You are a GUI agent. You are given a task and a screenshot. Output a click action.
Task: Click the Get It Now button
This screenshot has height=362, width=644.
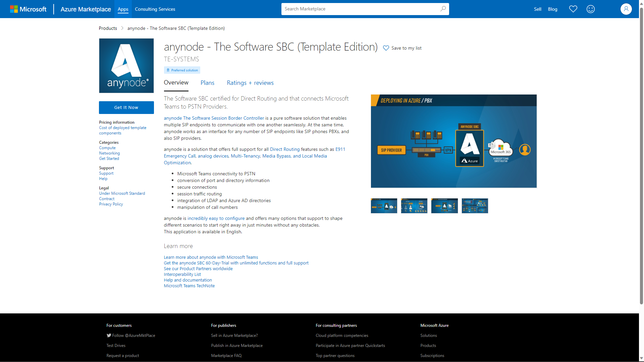[x=126, y=107]
